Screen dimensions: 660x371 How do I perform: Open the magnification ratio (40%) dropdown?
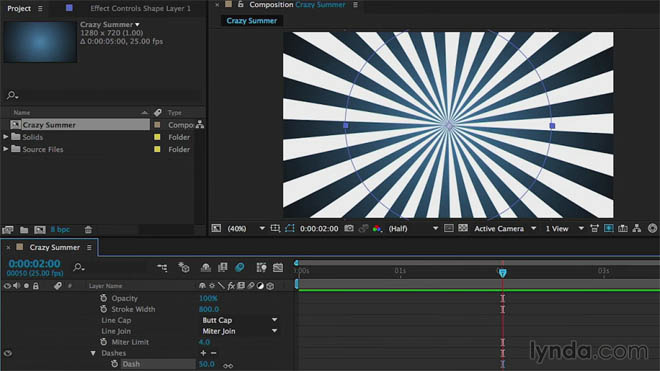(x=246, y=228)
